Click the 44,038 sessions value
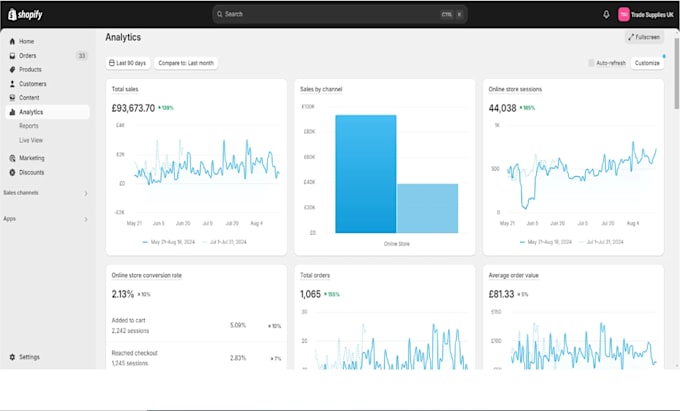Viewport: 680px width, 411px height. pos(502,108)
